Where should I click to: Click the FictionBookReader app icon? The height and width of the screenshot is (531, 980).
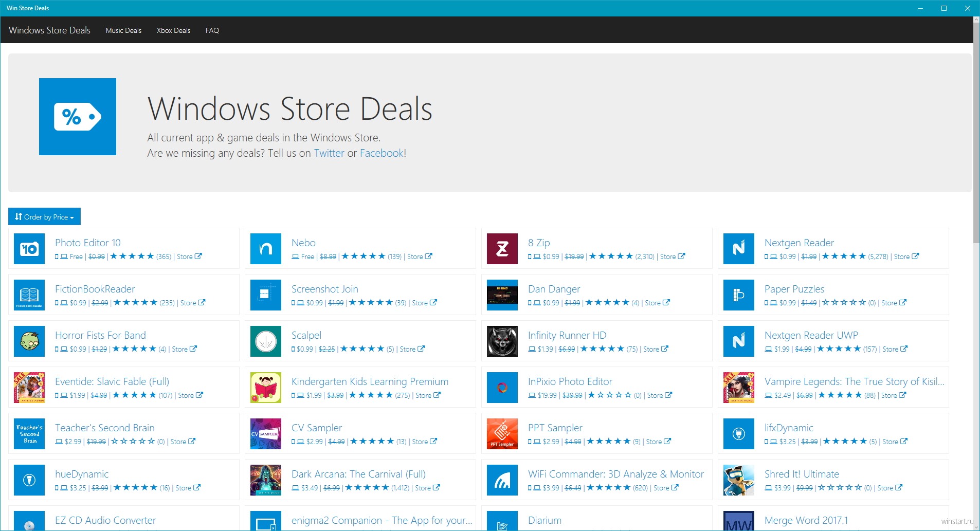pos(29,295)
